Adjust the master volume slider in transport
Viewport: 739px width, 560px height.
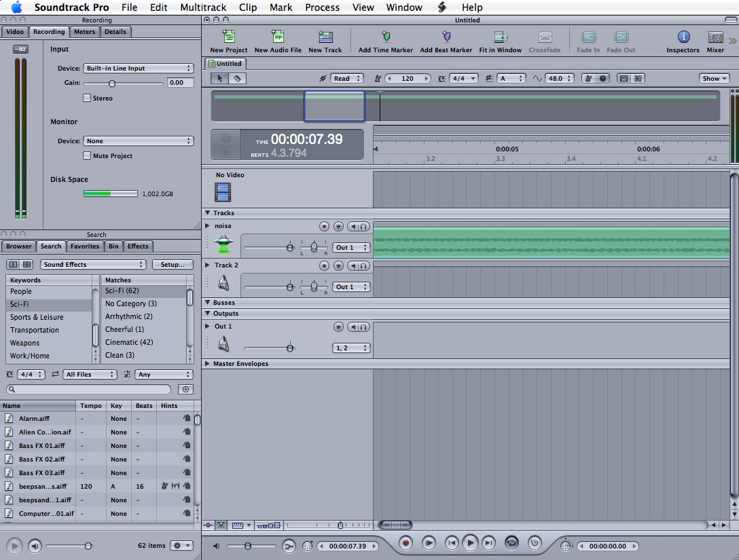click(247, 546)
